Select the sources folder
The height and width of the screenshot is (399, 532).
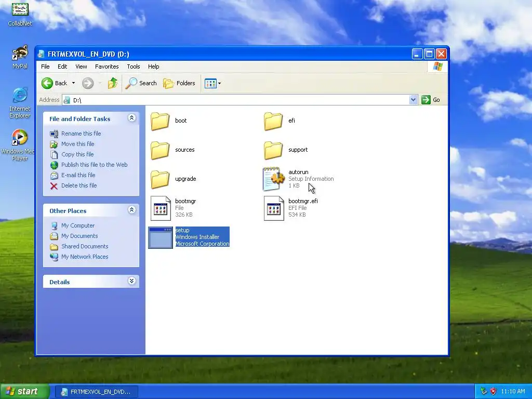(172, 150)
